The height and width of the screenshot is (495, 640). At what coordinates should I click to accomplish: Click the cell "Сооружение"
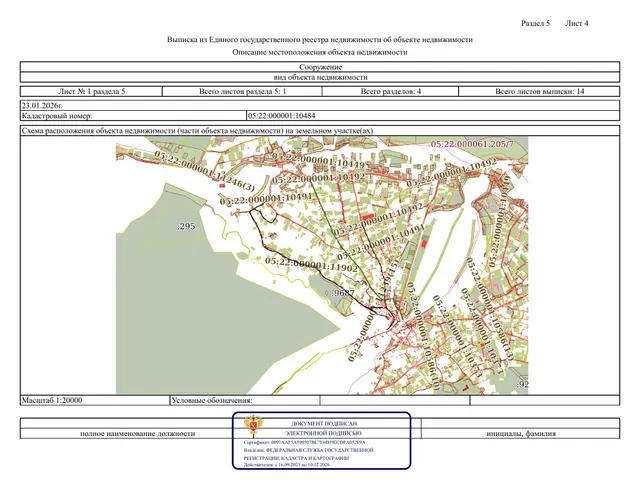(320, 67)
